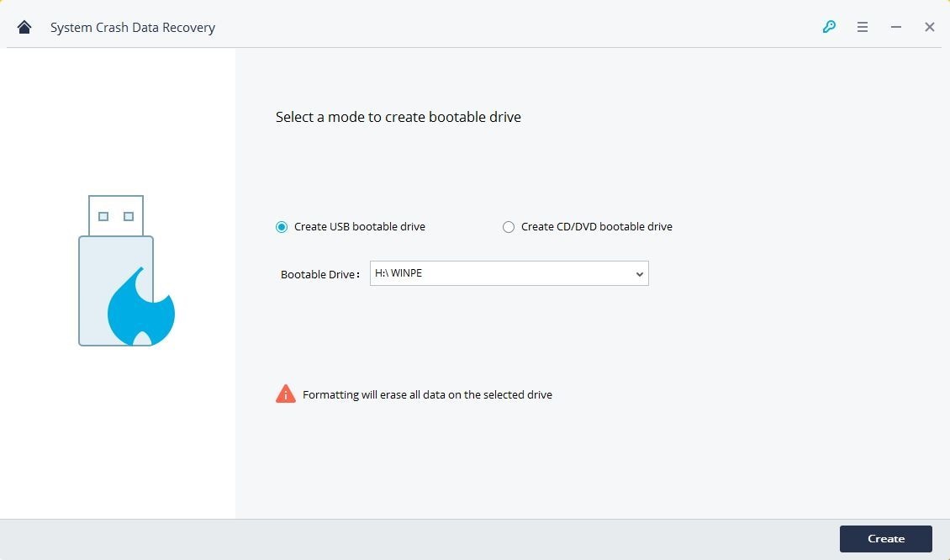Image resolution: width=950 pixels, height=560 pixels.
Task: Click the Create button
Action: click(885, 538)
